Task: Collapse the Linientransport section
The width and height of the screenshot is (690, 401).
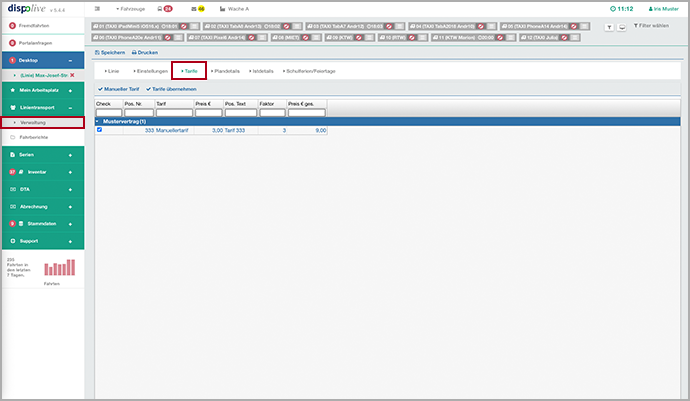Action: tap(70, 107)
